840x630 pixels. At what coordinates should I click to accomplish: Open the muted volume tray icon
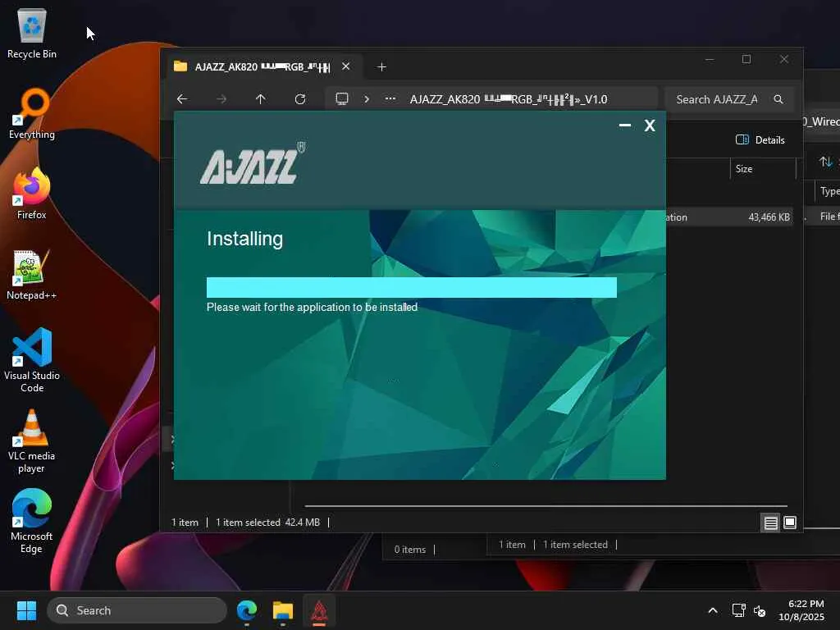tap(760, 610)
